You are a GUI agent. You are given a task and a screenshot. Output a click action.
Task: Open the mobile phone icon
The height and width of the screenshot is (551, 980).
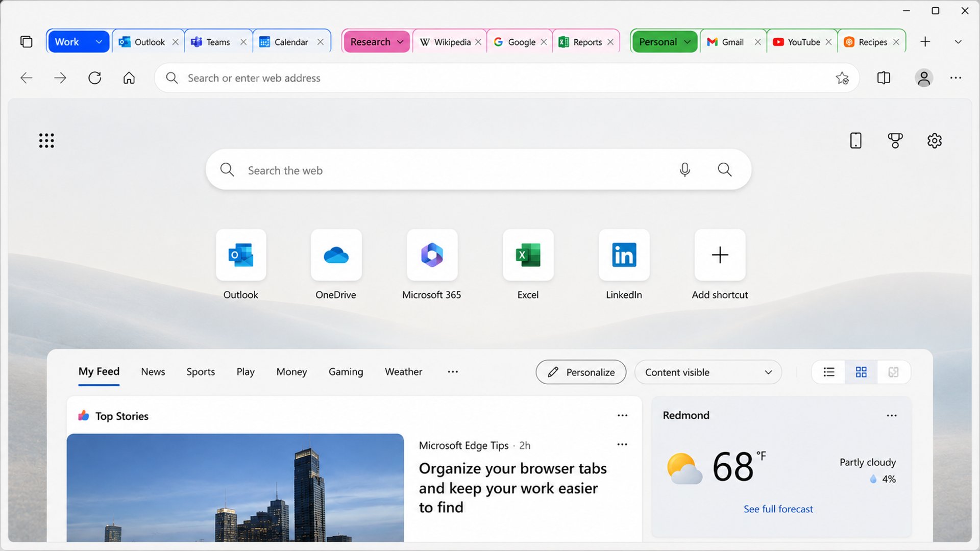[856, 141]
